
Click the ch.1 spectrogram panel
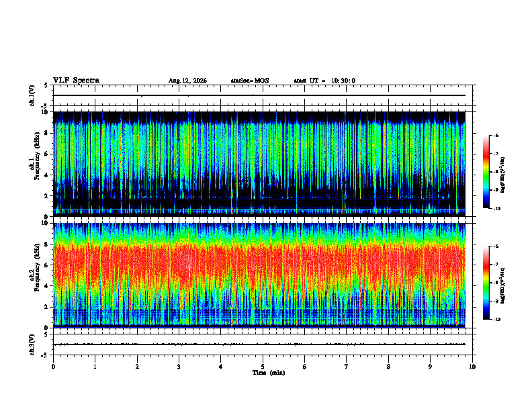point(259,164)
